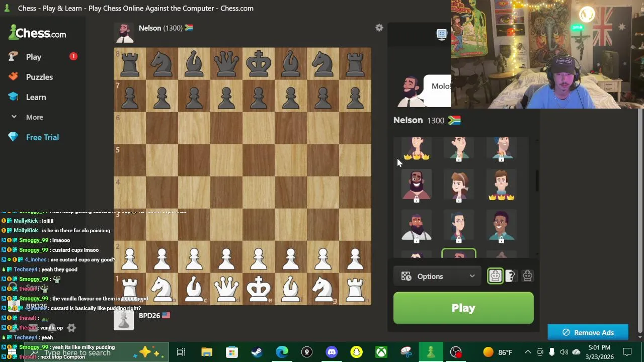The image size is (644, 362).
Task: Click Remove Ads button
Action: point(588,332)
